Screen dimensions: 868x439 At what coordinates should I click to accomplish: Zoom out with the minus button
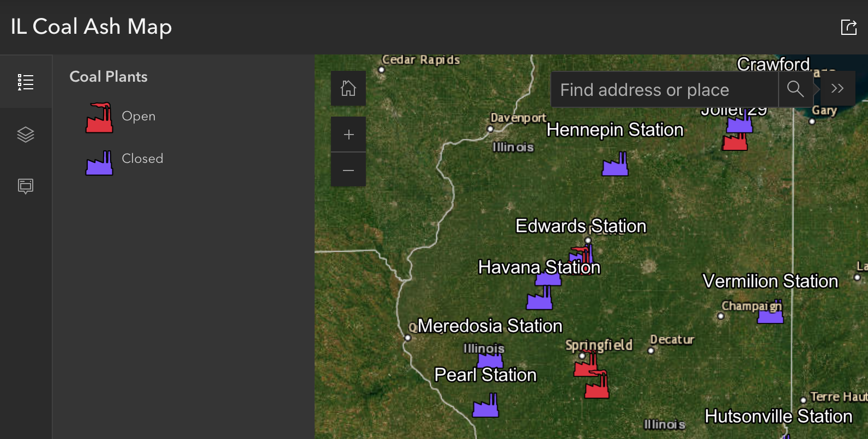click(x=348, y=170)
